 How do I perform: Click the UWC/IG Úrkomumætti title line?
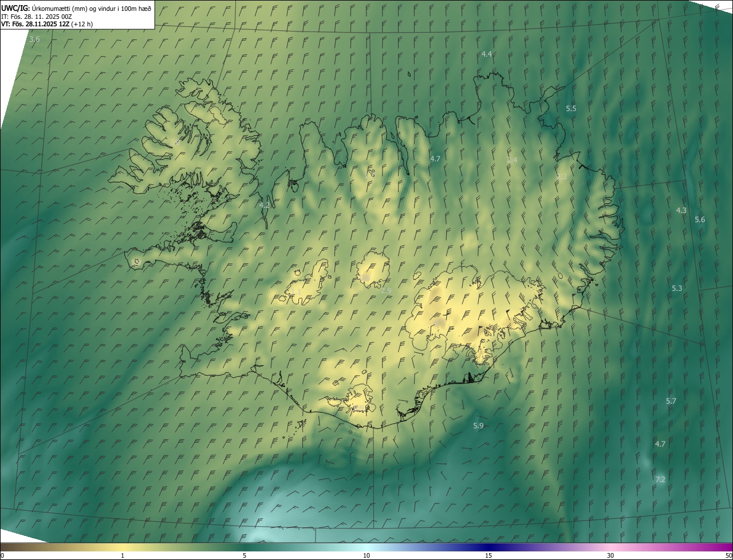tap(76, 8)
